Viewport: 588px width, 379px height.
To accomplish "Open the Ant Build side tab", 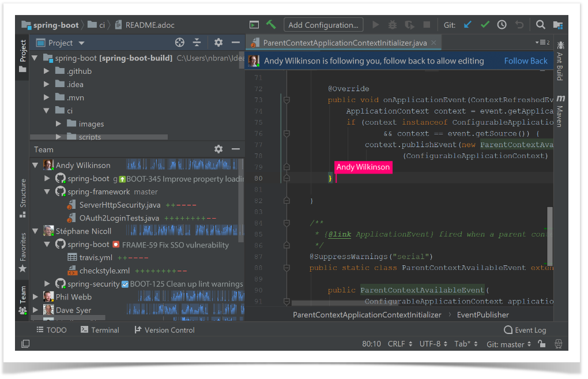I will 560,62.
